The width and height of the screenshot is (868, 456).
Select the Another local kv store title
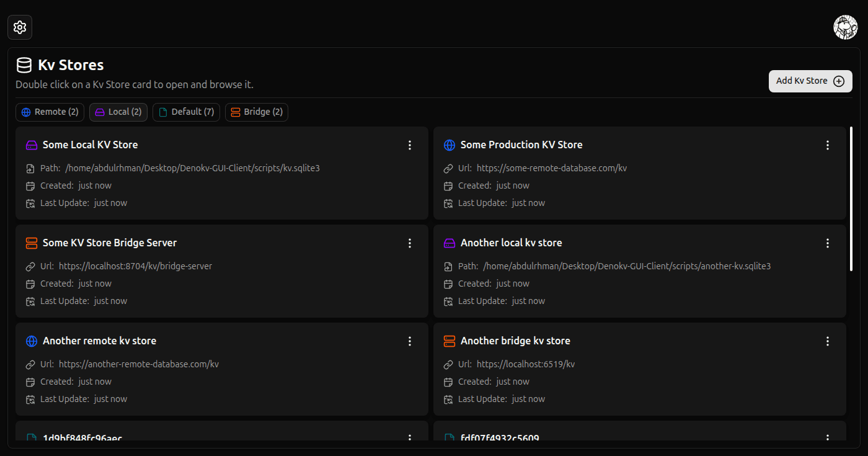click(511, 243)
